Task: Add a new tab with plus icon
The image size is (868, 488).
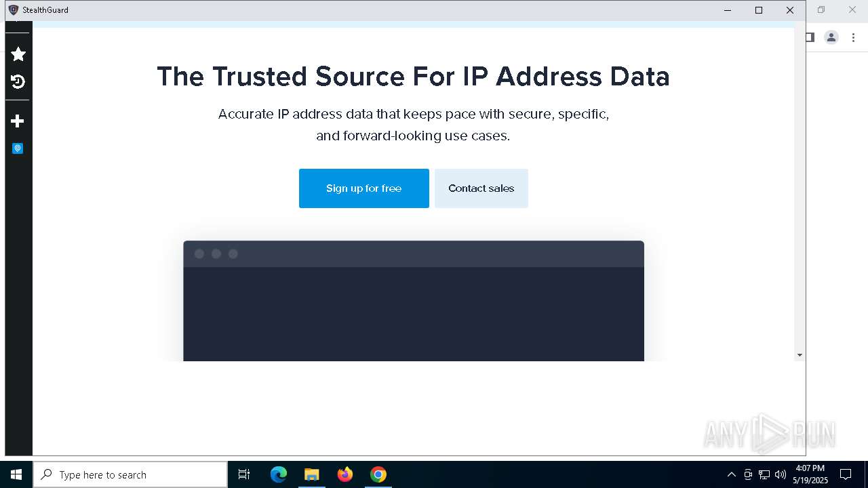Action: [18, 121]
